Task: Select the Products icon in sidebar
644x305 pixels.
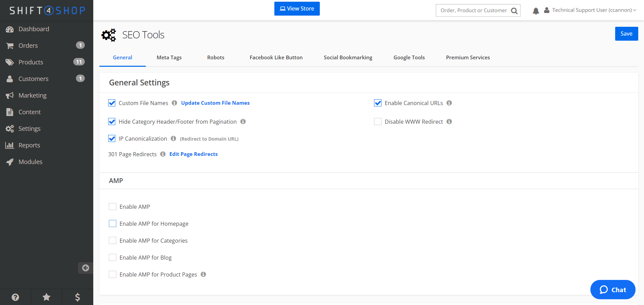Action: click(x=10, y=62)
